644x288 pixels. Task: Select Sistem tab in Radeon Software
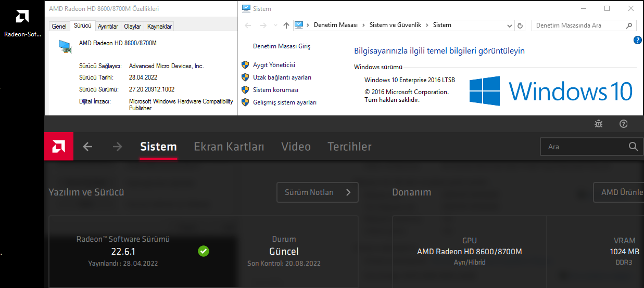158,147
